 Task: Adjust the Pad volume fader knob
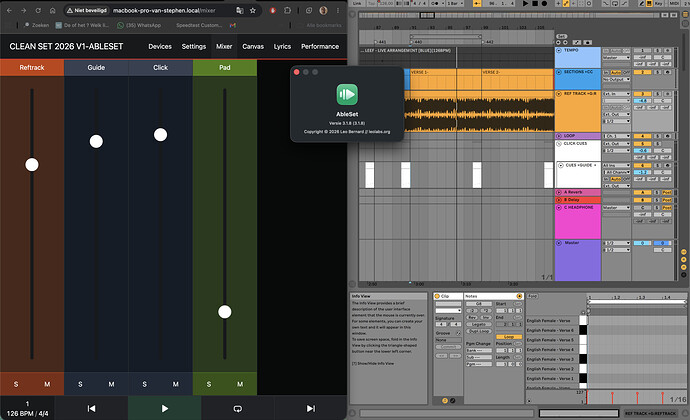pos(224,312)
